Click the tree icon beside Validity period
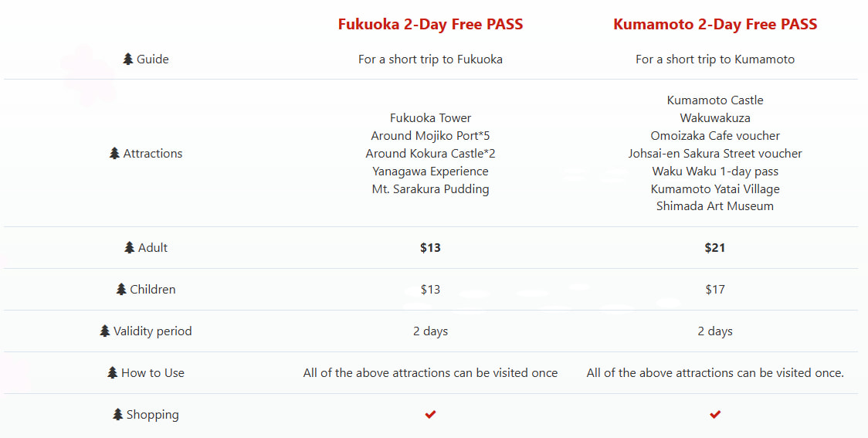Viewport: 868px width, 438px height. click(104, 331)
